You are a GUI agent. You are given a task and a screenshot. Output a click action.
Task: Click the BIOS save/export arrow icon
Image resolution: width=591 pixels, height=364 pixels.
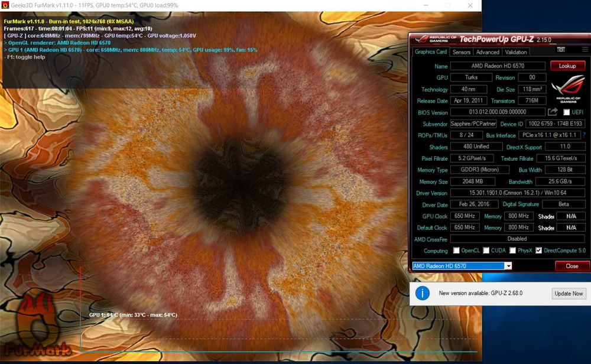click(553, 112)
